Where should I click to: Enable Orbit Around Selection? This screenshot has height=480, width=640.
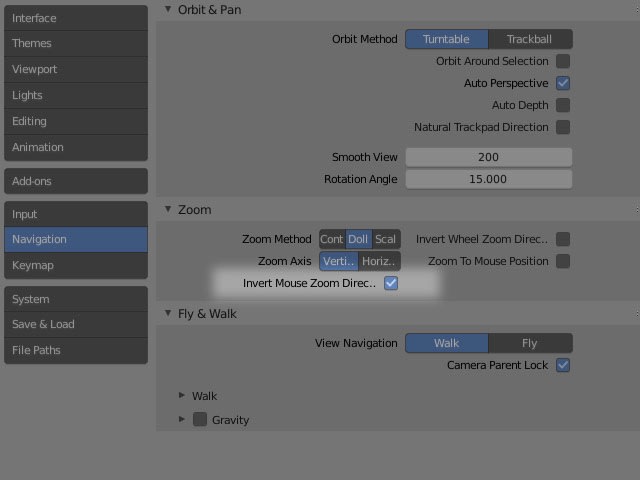coord(563,62)
